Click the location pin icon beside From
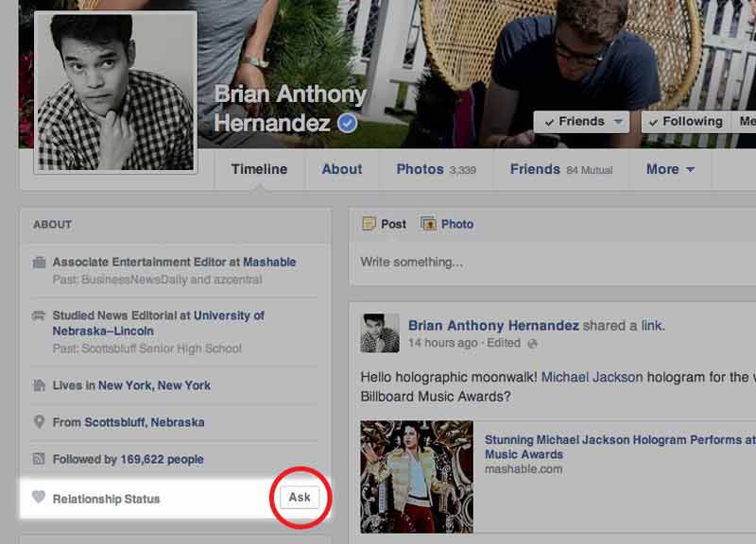 [40, 422]
